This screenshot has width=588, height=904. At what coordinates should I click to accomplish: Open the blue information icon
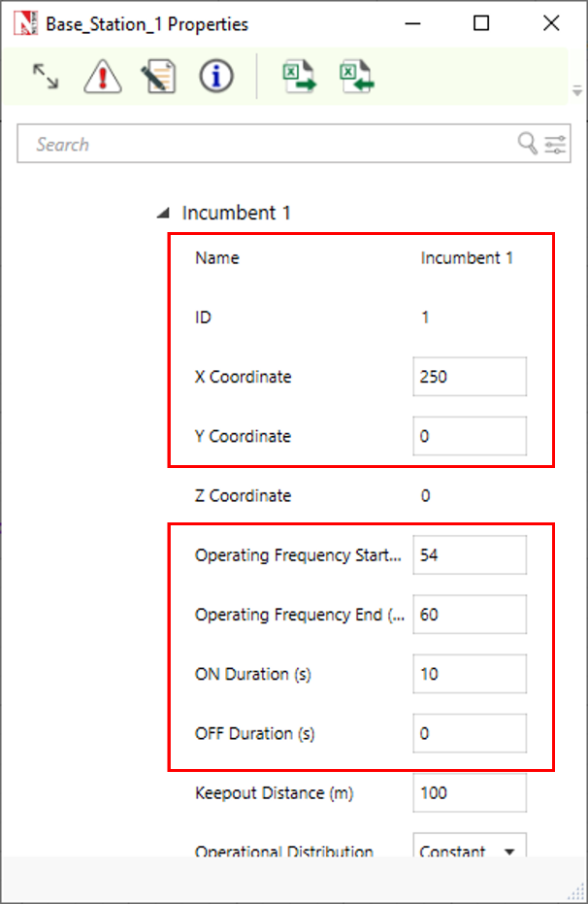(215, 77)
